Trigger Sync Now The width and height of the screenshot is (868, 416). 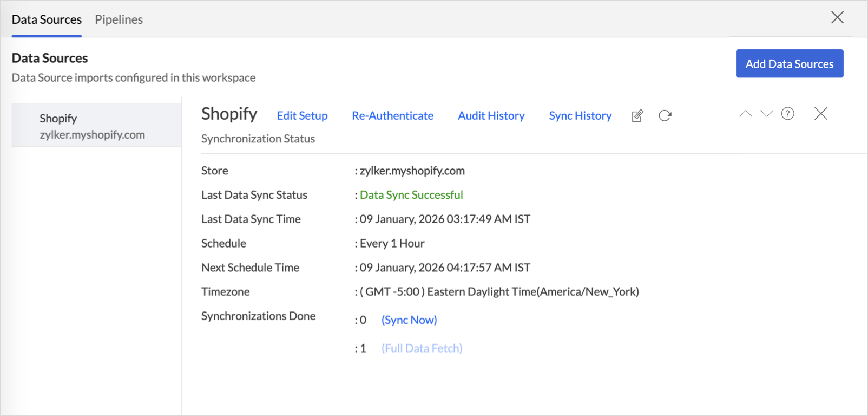pos(409,320)
